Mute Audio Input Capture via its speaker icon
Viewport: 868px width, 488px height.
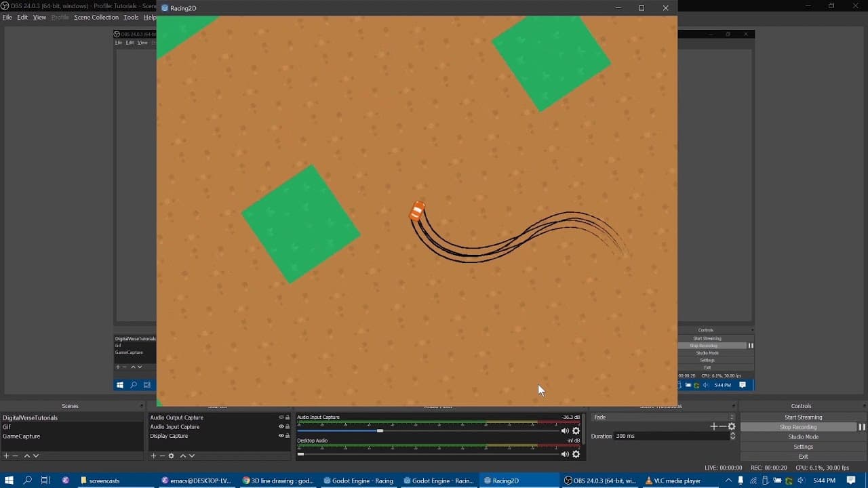(x=565, y=430)
